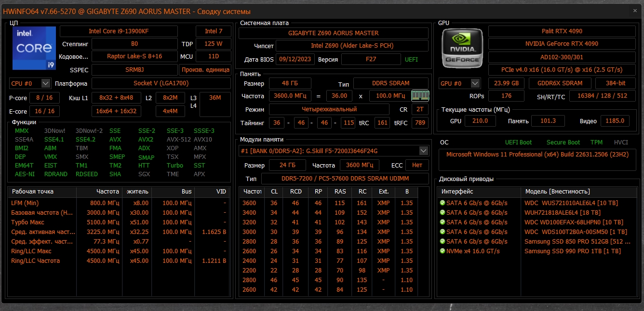Screen dimensions: 644x311
Task: Click the Secure Boot indicator
Action: coord(563,143)
